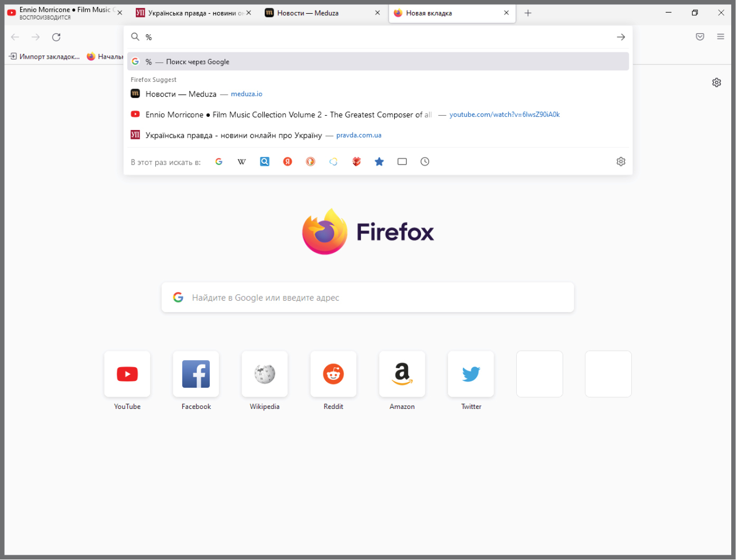The height and width of the screenshot is (560, 736).
Task: Search in open tabs icon
Action: click(402, 162)
